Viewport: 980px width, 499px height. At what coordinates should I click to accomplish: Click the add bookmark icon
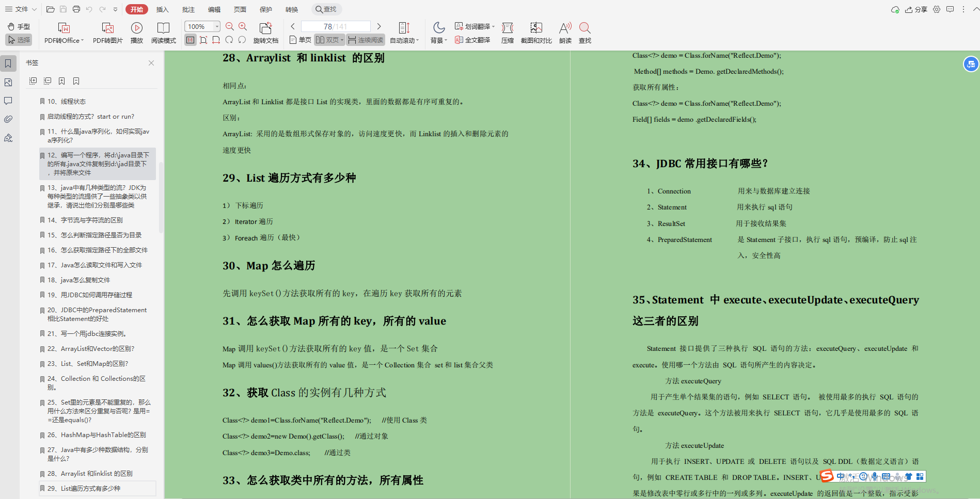pos(62,81)
